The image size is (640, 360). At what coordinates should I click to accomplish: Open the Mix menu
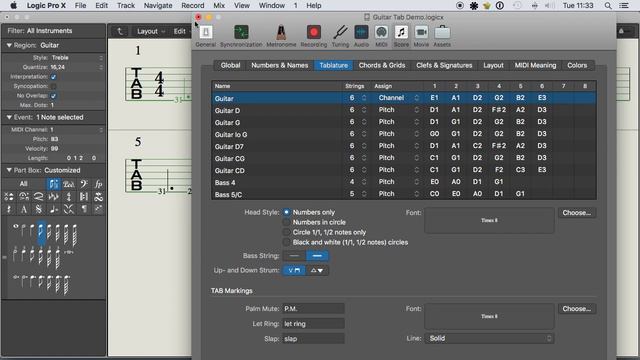click(219, 6)
